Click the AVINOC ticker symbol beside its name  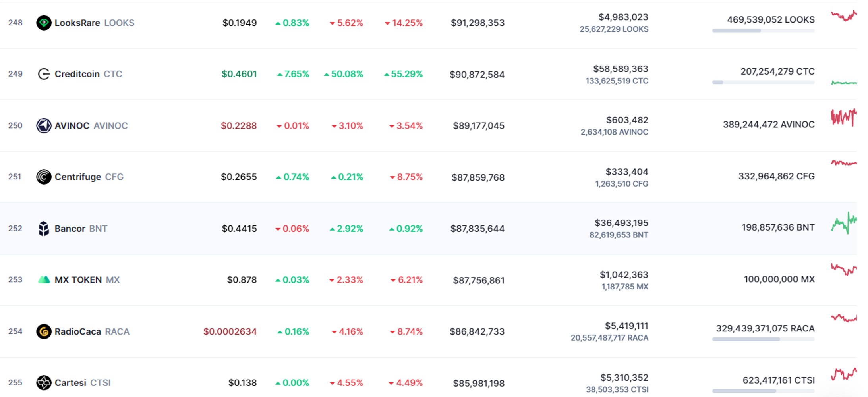(111, 125)
